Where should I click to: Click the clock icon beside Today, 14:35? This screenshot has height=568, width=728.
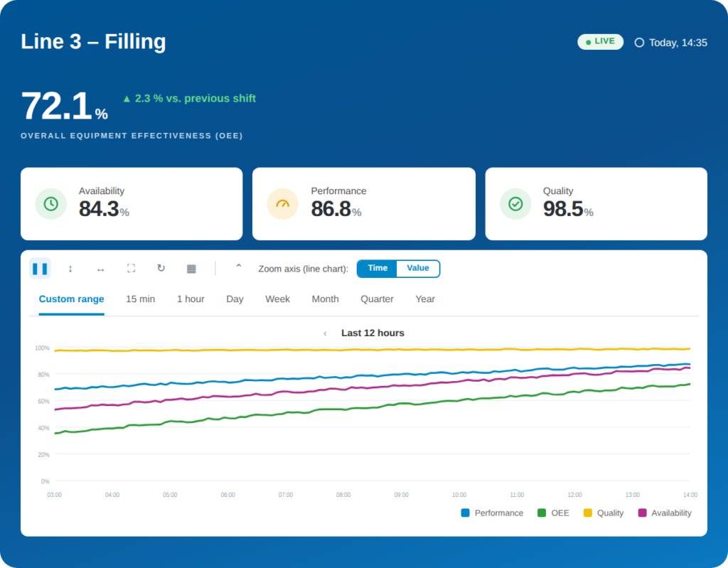click(639, 43)
